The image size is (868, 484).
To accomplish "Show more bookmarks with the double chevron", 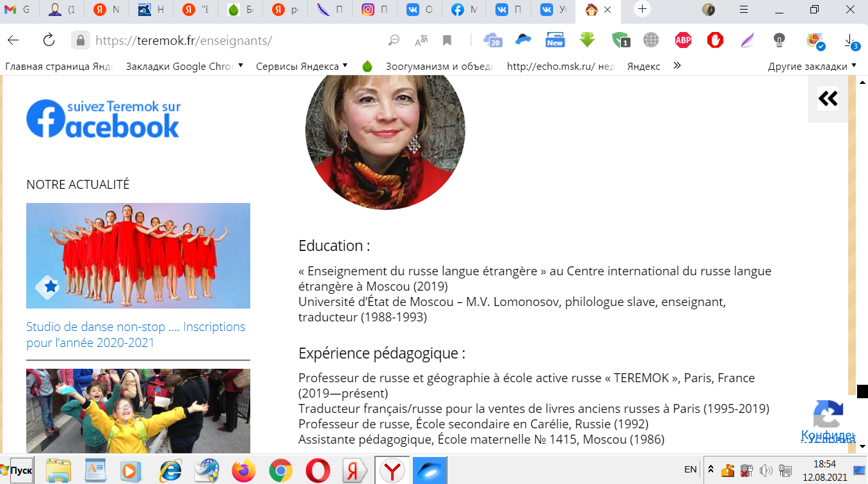I will [x=677, y=66].
